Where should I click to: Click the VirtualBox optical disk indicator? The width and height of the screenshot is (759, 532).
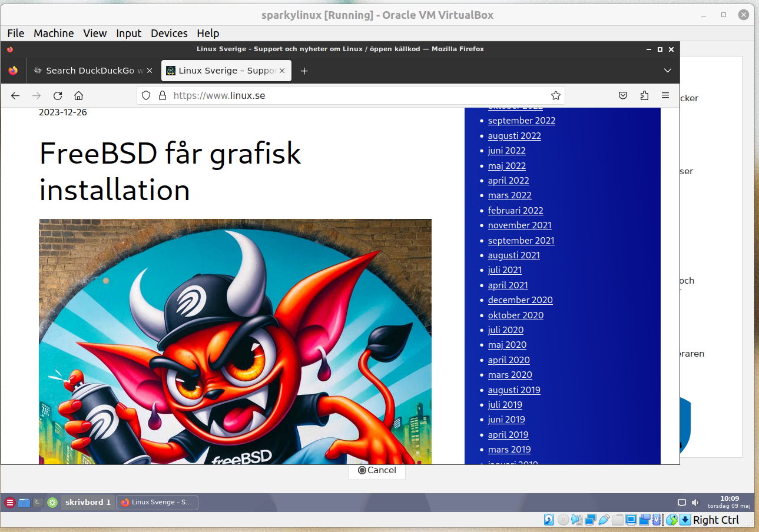(564, 520)
